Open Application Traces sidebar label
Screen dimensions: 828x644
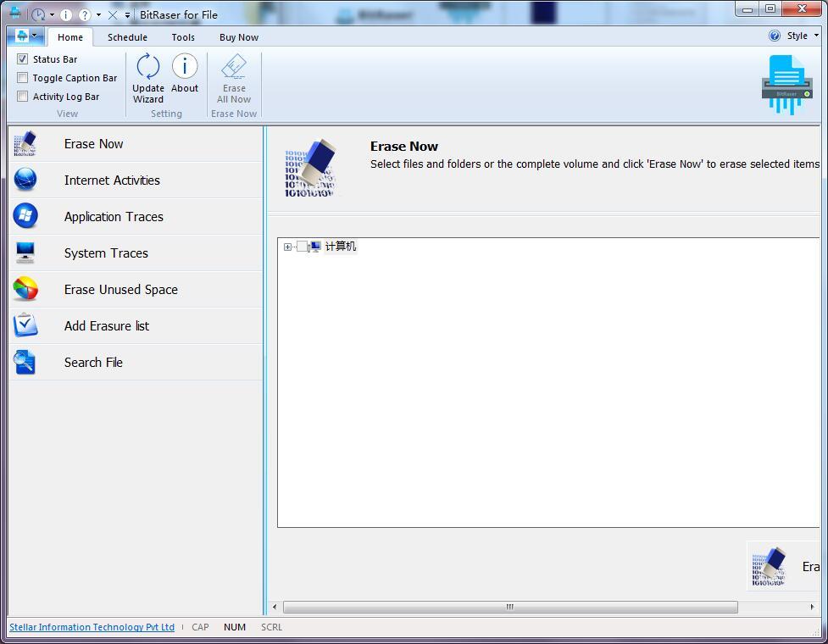(x=114, y=216)
